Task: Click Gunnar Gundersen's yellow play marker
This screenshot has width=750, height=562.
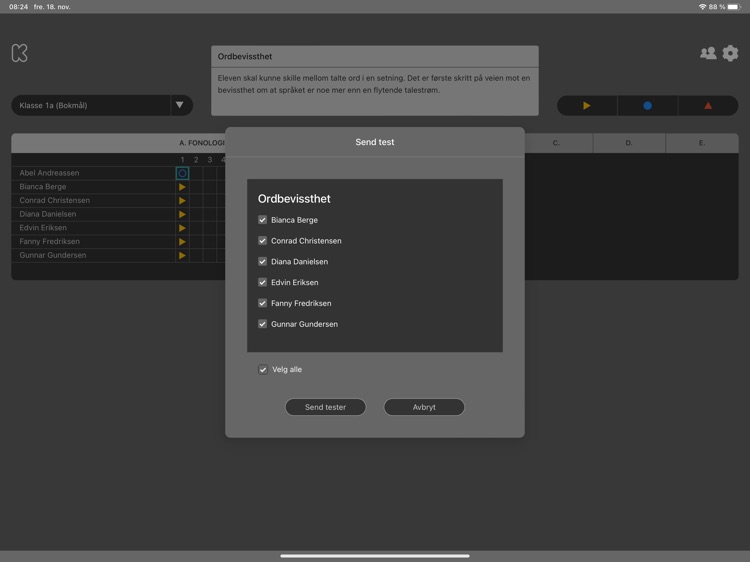Action: (x=182, y=256)
